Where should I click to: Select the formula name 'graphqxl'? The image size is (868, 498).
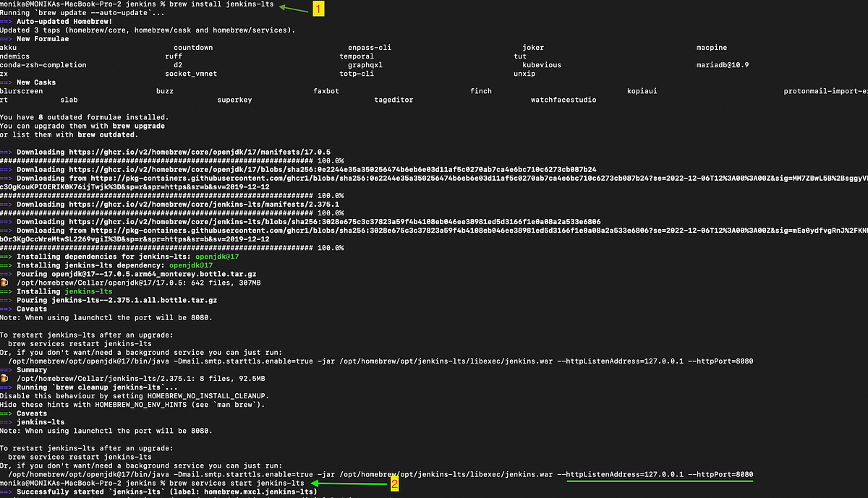click(x=365, y=65)
